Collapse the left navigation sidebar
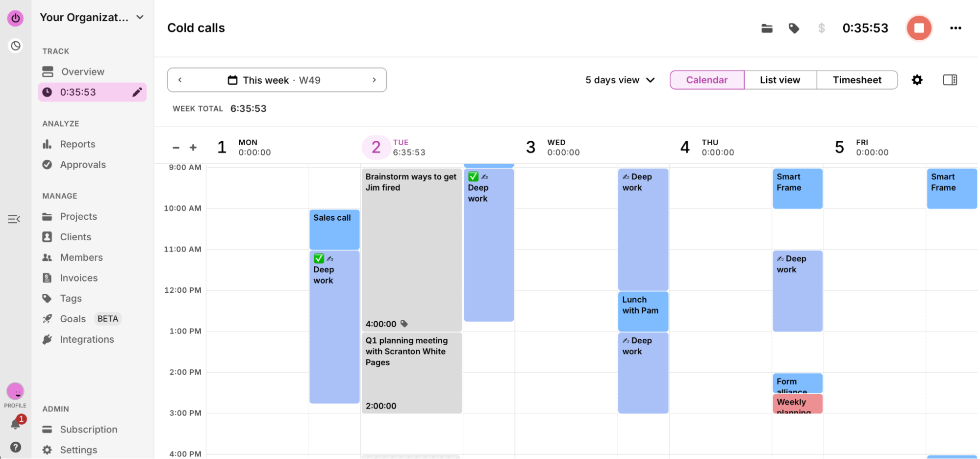The height and width of the screenshot is (459, 980). 13,219
